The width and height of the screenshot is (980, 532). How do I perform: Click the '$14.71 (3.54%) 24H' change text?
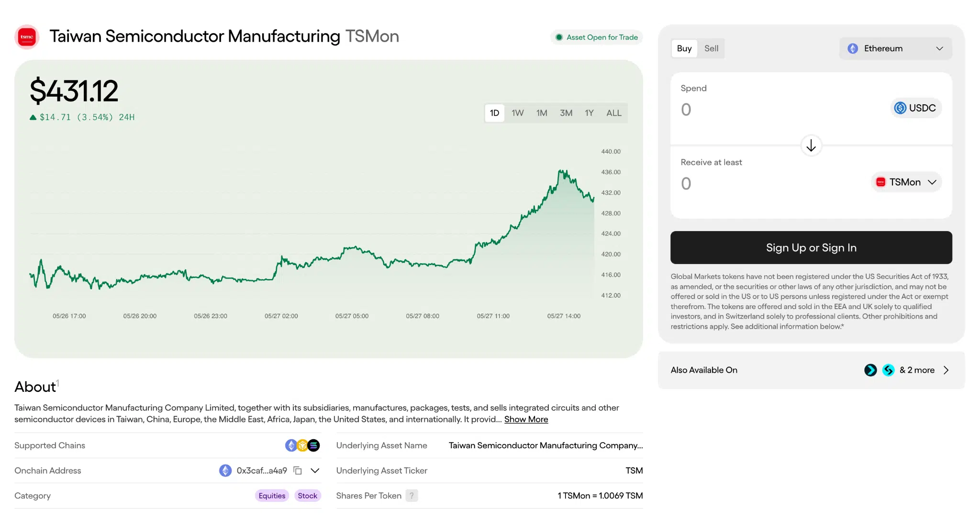pos(87,117)
